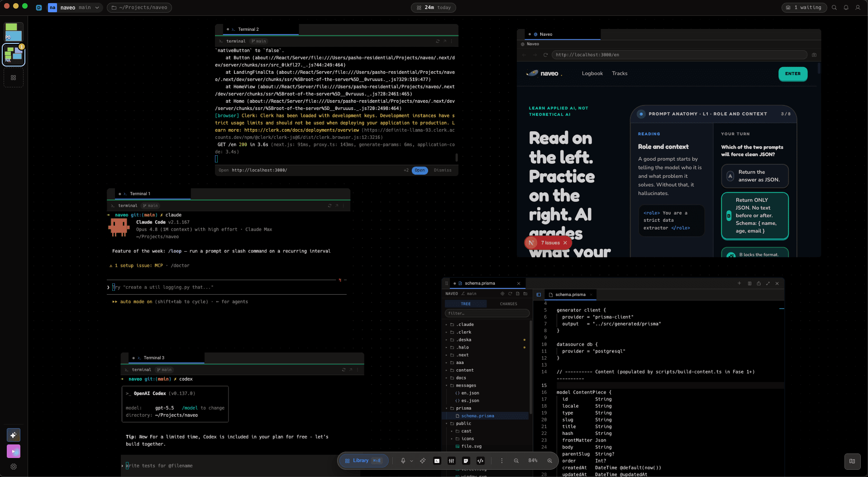Select the NA workspace thumbnail with badge
Viewport: 868px width, 477px height.
click(14, 55)
